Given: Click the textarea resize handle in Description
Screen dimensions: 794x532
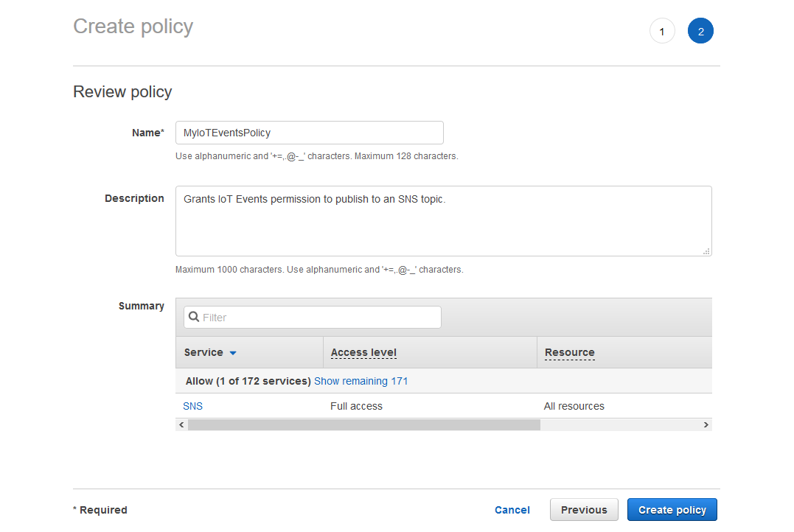Looking at the screenshot, I should click(706, 251).
